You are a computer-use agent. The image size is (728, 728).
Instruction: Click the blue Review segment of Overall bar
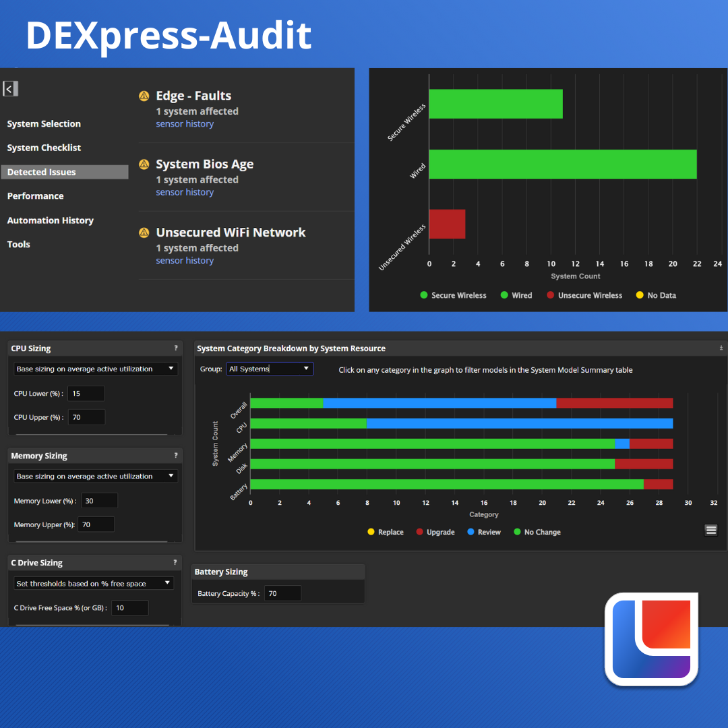pos(439,403)
